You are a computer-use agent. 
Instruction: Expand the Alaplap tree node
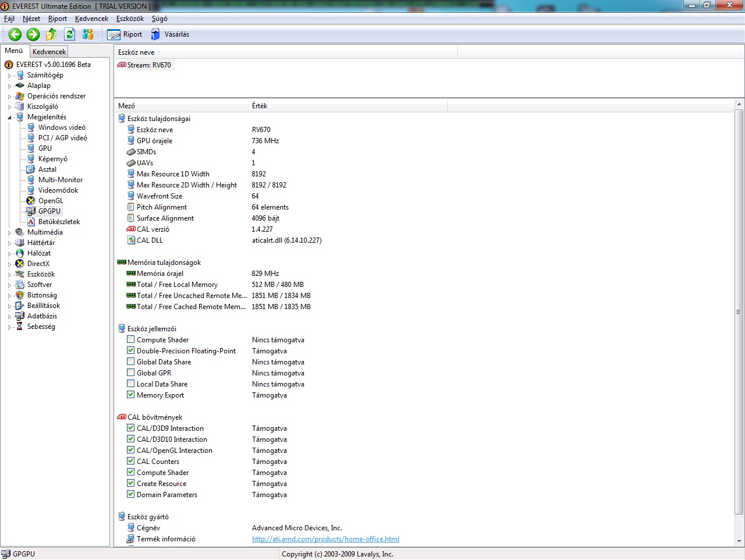click(x=9, y=86)
